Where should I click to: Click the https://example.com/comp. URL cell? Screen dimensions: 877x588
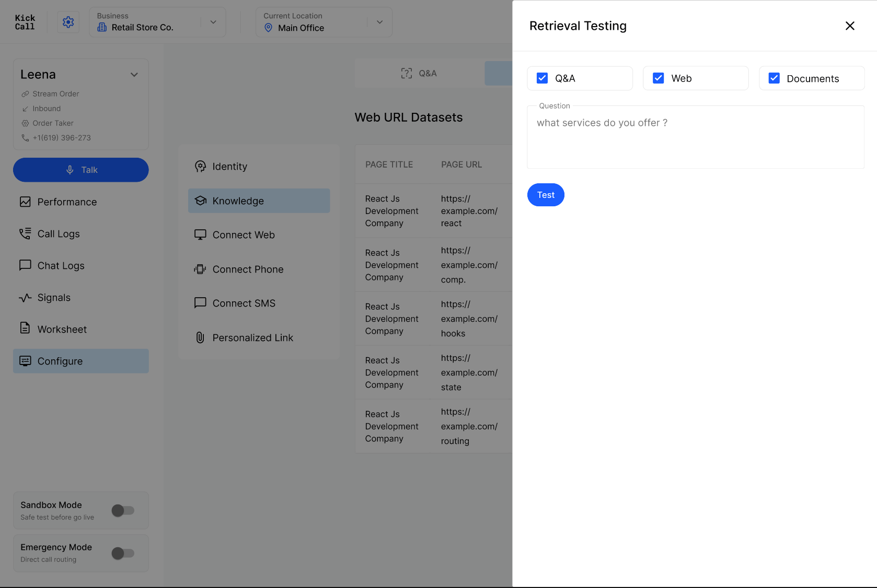tap(469, 265)
